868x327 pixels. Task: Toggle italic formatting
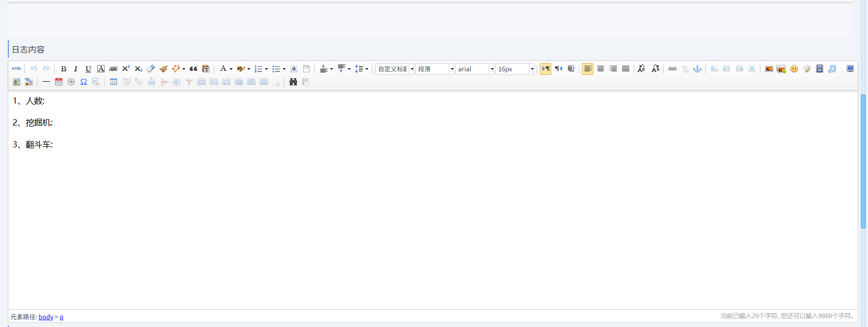click(x=76, y=69)
